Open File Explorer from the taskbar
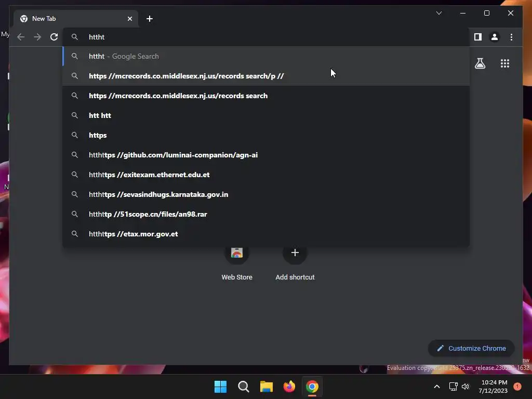 [267, 387]
